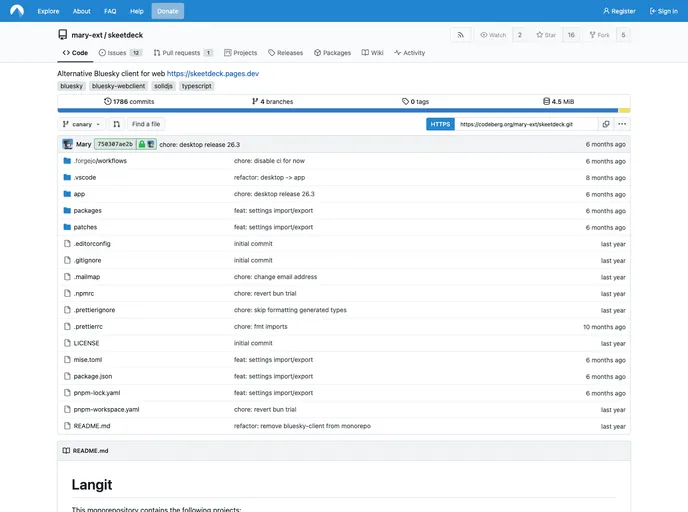
Task: Open the canary branch dropdown
Action: coord(82,124)
